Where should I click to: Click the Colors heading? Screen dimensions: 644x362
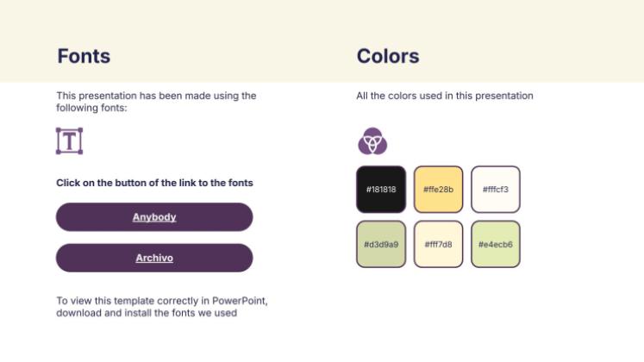pos(388,56)
